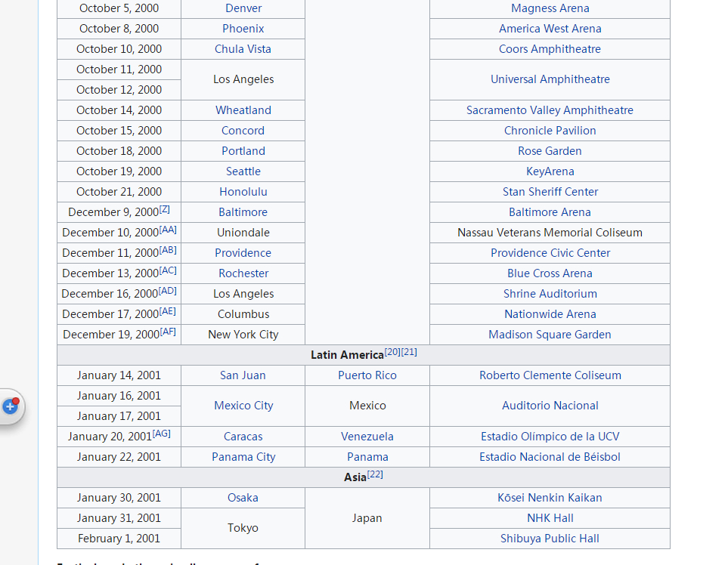
Task: Open the Shrine Auditorium link
Action: pos(550,294)
